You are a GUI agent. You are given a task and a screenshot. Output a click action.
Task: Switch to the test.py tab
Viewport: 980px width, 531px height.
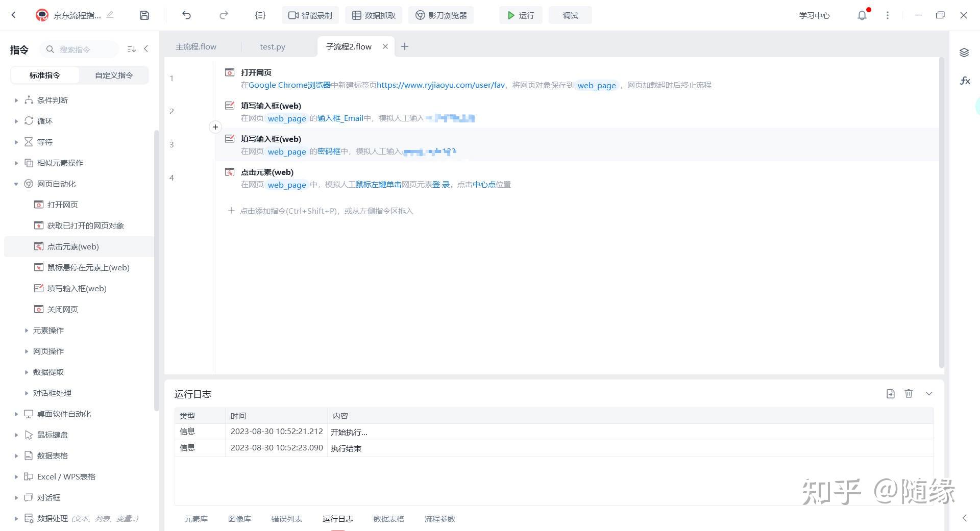pos(272,46)
